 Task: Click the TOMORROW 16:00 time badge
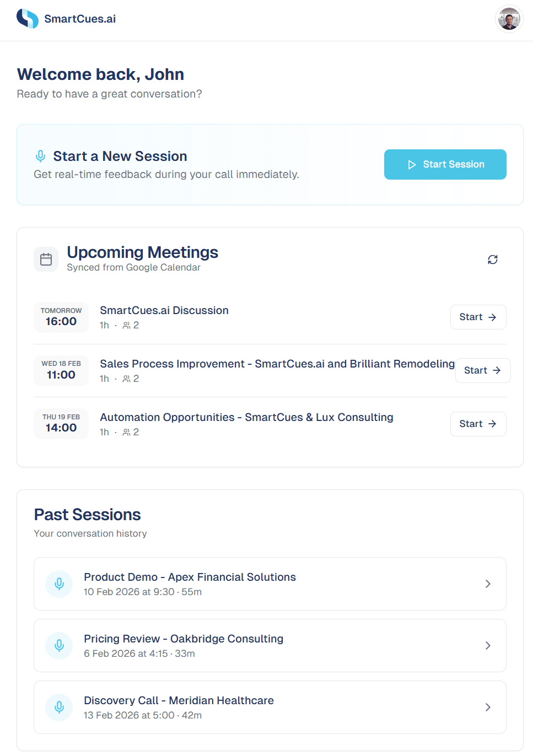pyautogui.click(x=61, y=317)
